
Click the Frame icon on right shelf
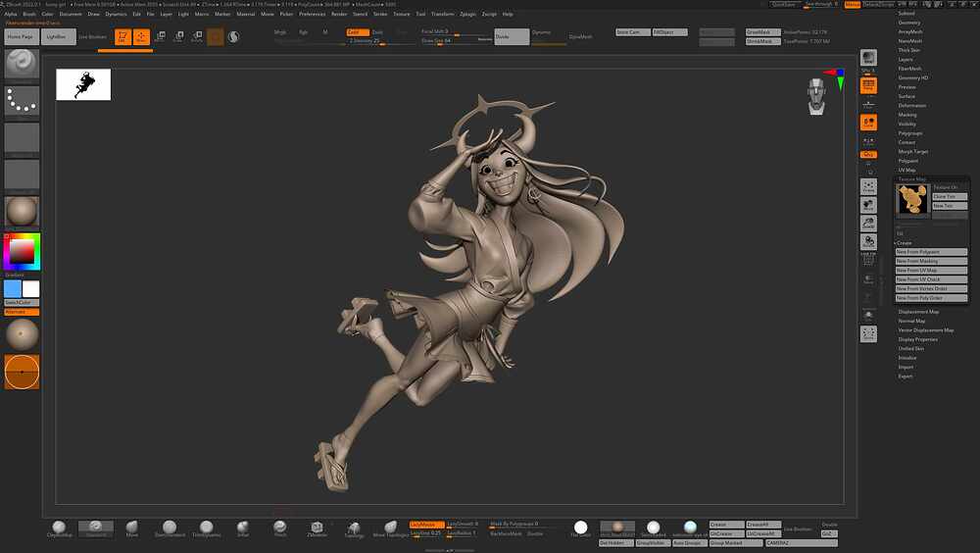pyautogui.click(x=868, y=186)
